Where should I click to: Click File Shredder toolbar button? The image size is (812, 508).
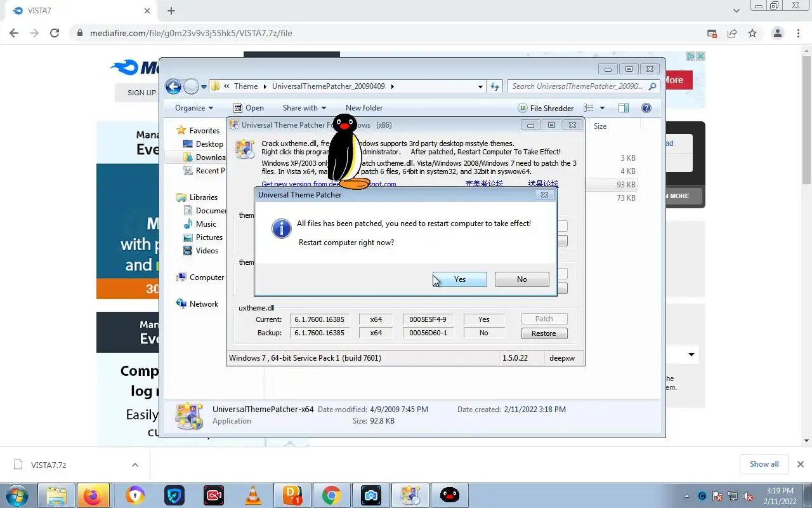pyautogui.click(x=546, y=108)
